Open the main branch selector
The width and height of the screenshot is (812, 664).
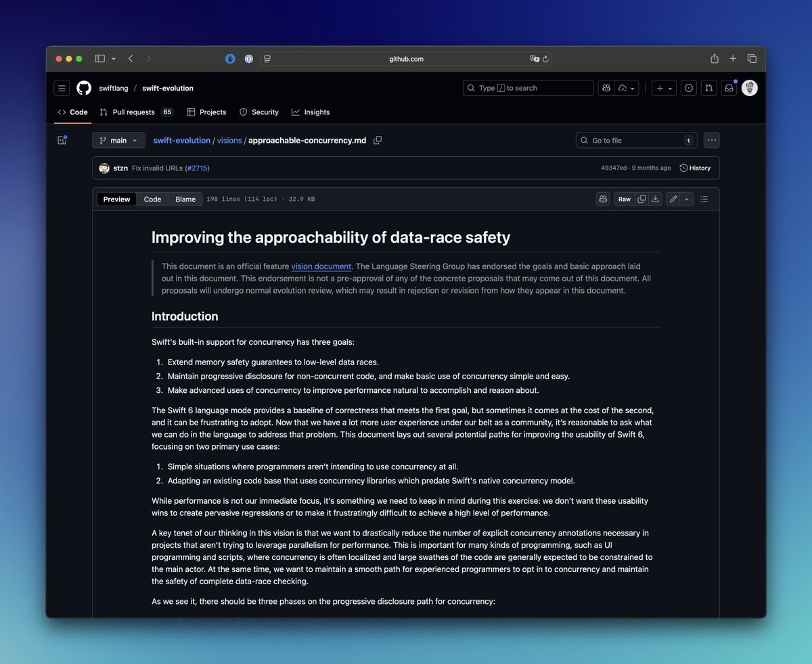click(118, 140)
